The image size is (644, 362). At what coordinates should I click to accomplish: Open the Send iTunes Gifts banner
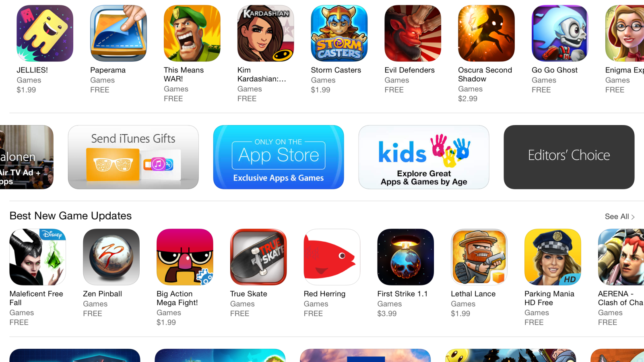coord(133,157)
